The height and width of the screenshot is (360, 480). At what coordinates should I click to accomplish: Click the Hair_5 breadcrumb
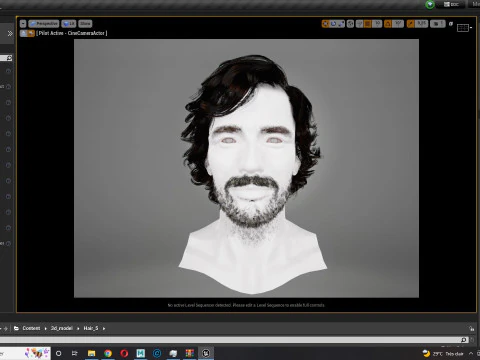pyautogui.click(x=91, y=328)
